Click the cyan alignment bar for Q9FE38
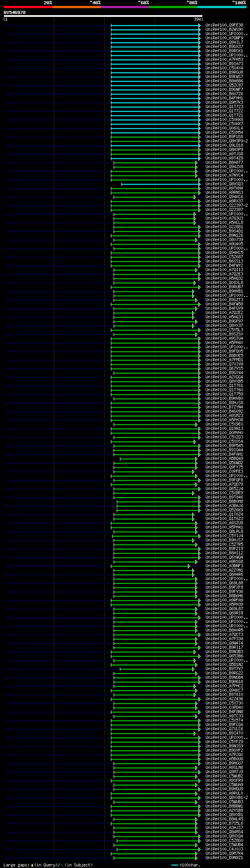The height and width of the screenshot is (868, 250). point(155,25)
